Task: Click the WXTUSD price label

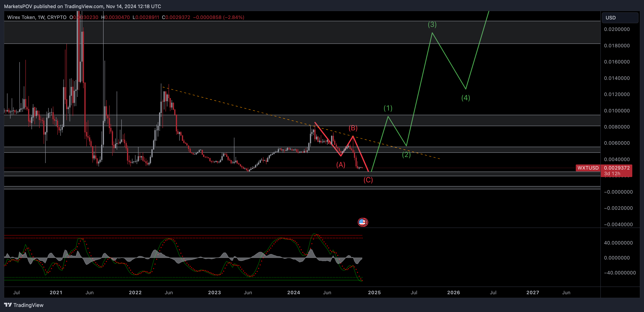Action: tap(588, 168)
